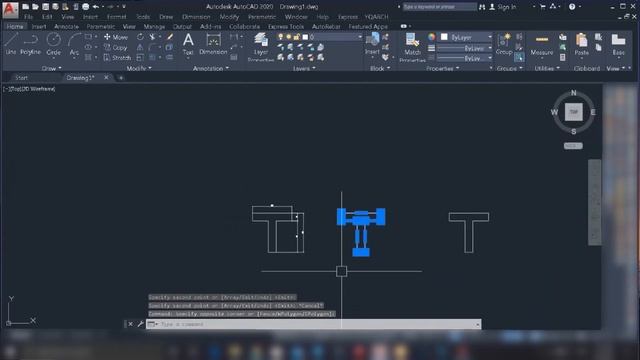This screenshot has height=360, width=640.
Task: Click the Stretch tool
Action: pyautogui.click(x=117, y=58)
